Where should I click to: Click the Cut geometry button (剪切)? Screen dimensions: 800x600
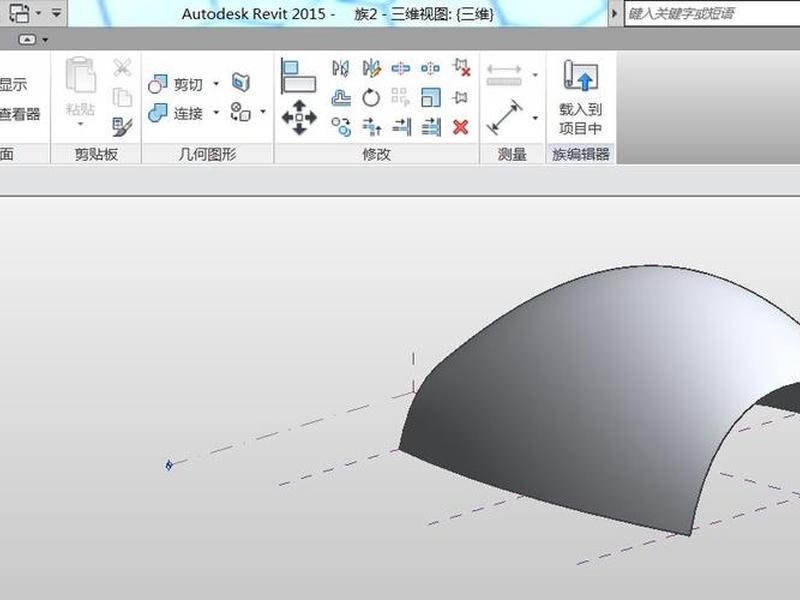click(176, 84)
